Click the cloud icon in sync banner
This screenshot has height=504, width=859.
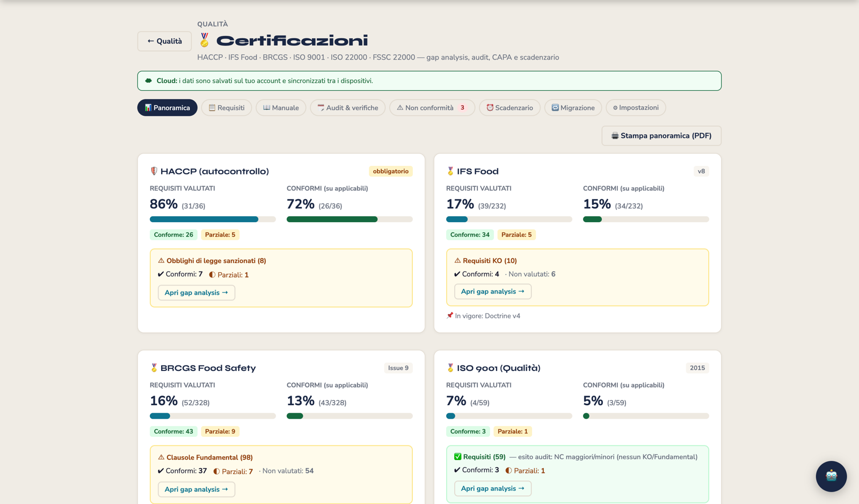point(149,81)
